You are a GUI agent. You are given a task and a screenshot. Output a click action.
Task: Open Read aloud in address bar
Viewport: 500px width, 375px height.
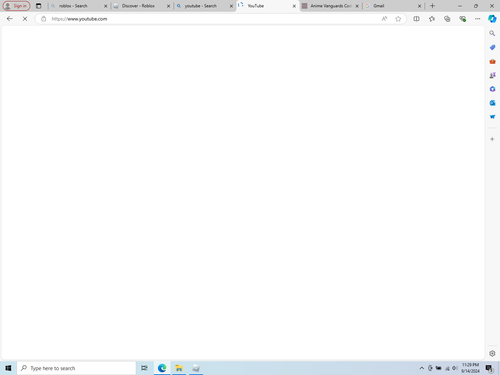click(x=384, y=19)
